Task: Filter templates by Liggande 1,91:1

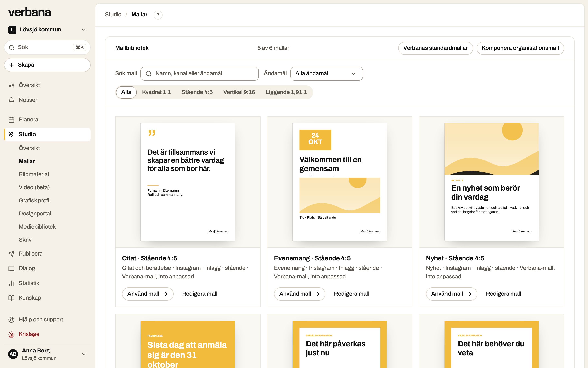Action: tap(286, 92)
